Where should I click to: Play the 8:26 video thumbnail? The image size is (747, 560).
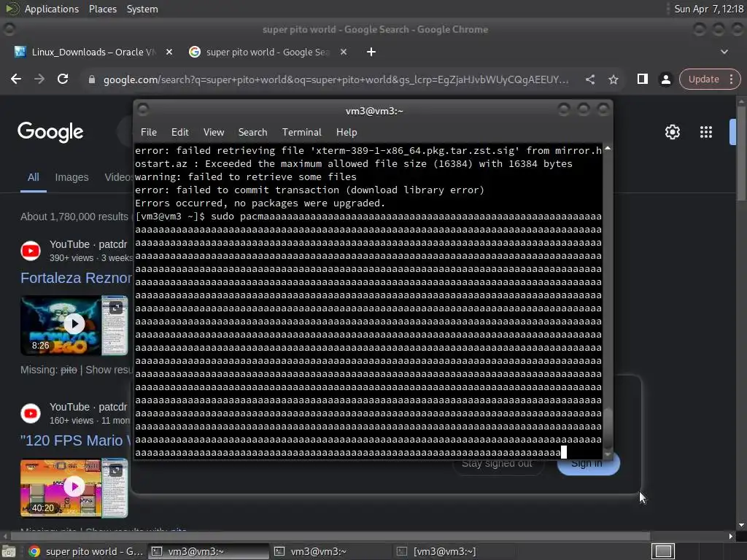click(x=74, y=324)
